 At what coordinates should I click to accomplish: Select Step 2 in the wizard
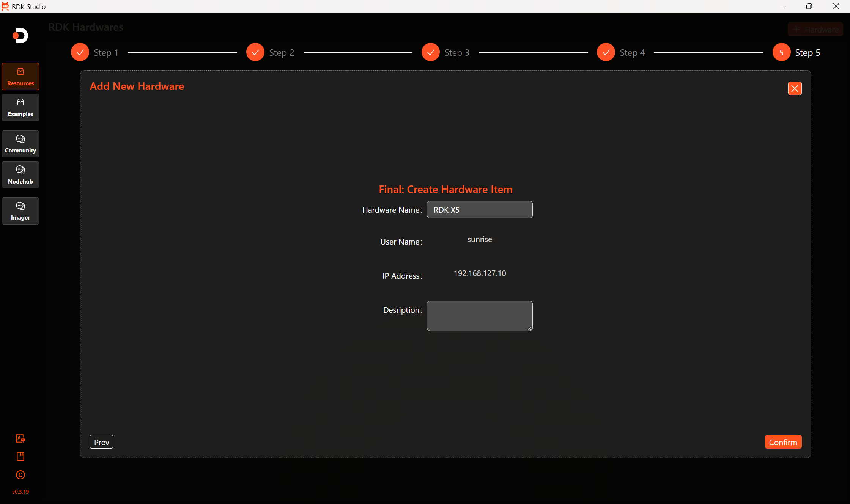[x=255, y=52]
